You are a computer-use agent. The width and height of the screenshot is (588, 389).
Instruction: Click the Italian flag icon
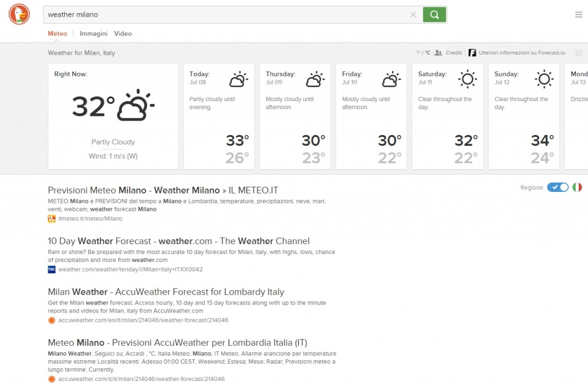pos(577,187)
